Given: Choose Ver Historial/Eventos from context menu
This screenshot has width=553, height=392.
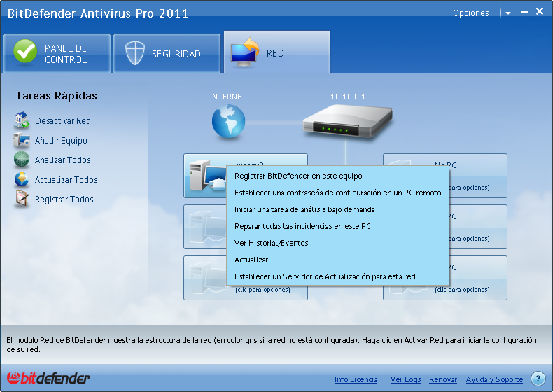Looking at the screenshot, I should 271,243.
